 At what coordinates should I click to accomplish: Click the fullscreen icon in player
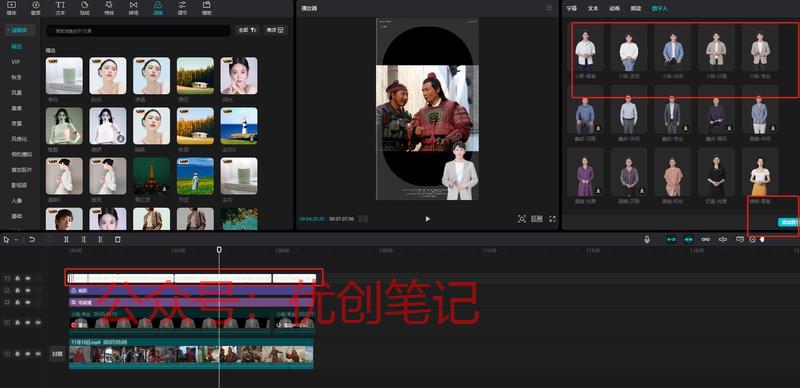(552, 219)
